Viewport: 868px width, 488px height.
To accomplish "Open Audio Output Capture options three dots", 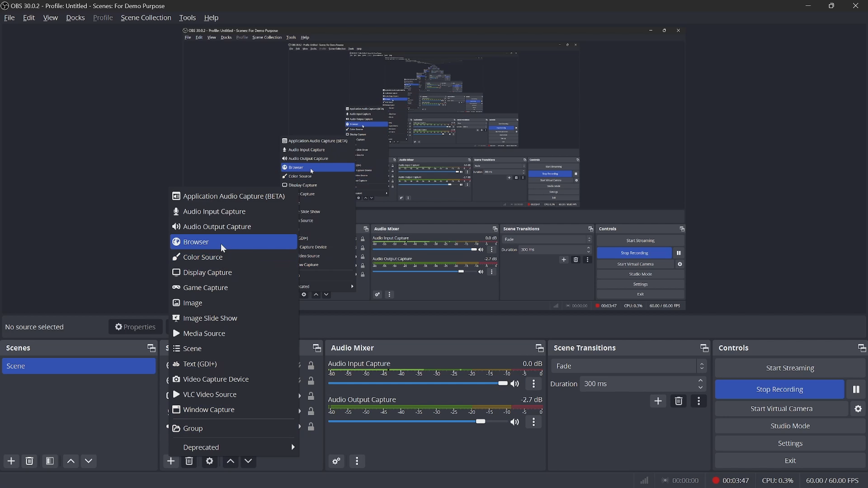I will point(534,422).
